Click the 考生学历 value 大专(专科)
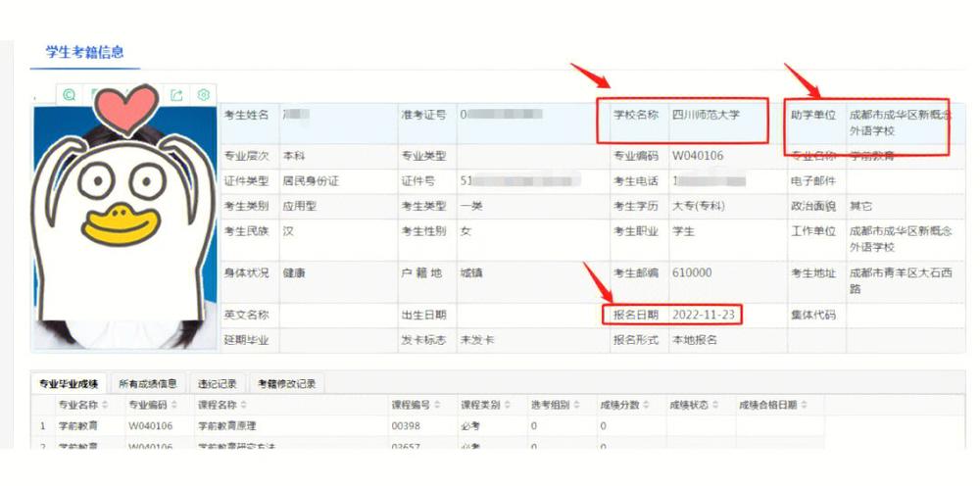This screenshot has height=490, width=980. coord(698,206)
